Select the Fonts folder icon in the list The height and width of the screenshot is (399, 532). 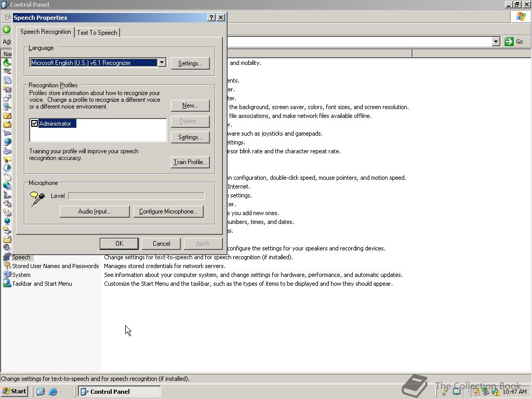[7, 125]
